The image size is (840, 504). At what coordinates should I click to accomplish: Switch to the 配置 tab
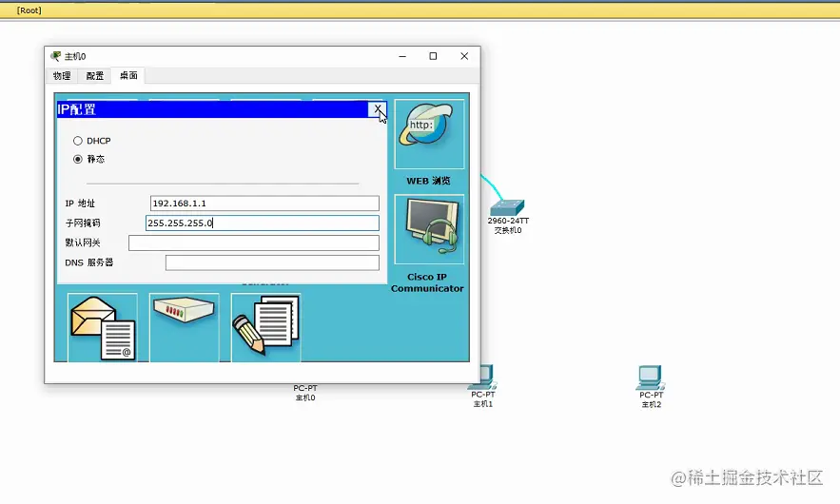(95, 76)
